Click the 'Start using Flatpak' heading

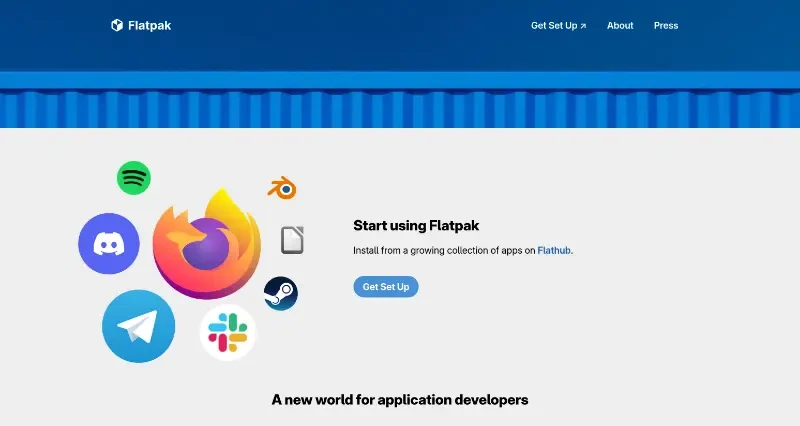point(416,225)
